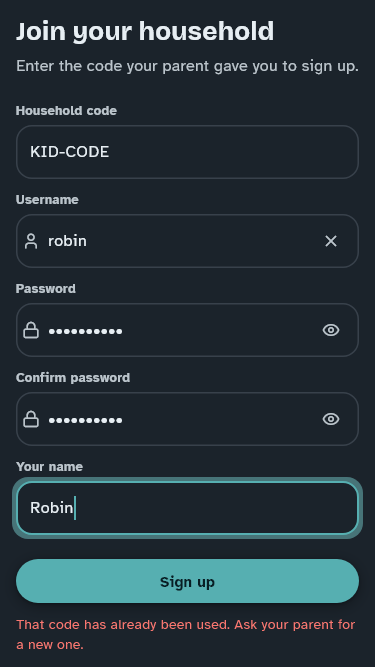
Task: Click inside the Your name field
Action: (x=187, y=508)
